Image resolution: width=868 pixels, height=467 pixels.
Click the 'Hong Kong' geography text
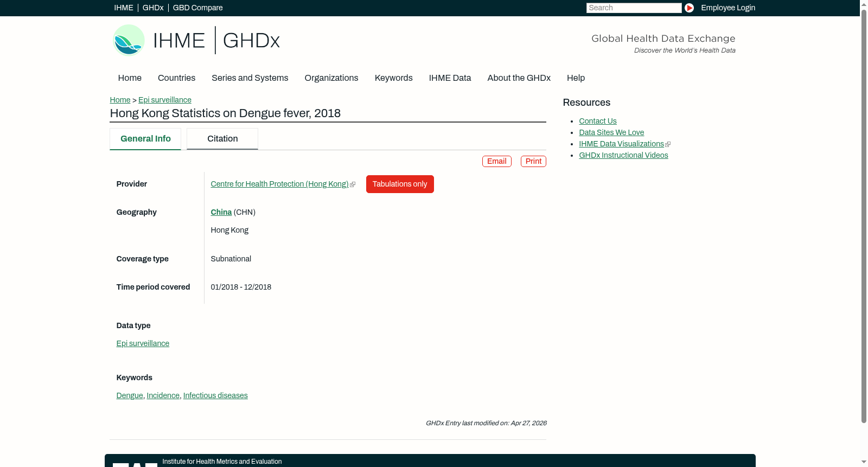pyautogui.click(x=229, y=231)
